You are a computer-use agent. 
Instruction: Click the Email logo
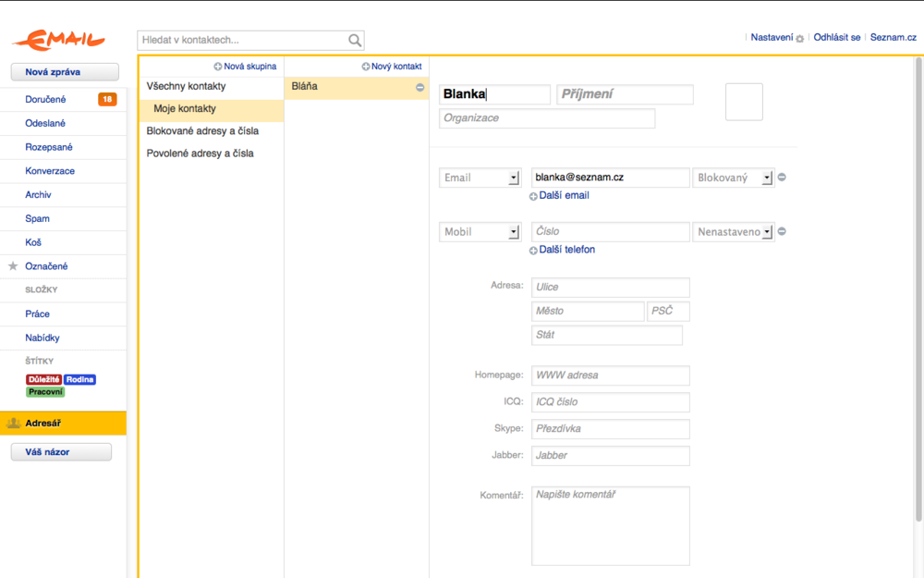[59, 40]
